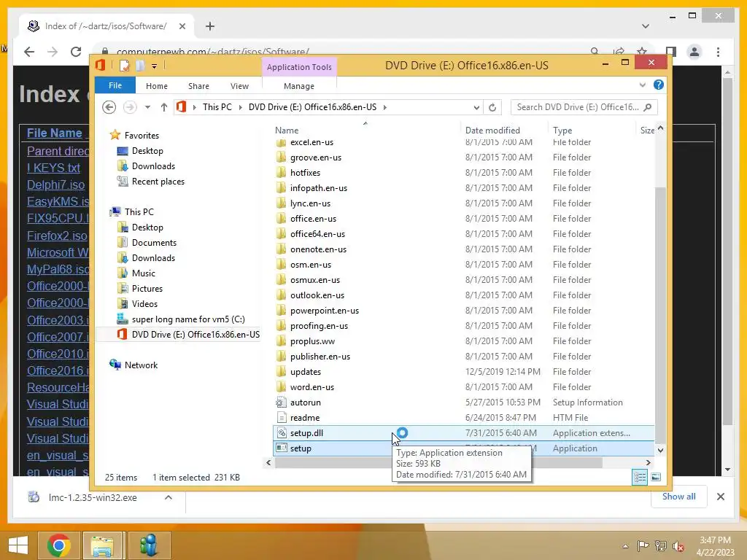Expand the ribbon with the chevron
The height and width of the screenshot is (560, 747).
[x=642, y=85]
